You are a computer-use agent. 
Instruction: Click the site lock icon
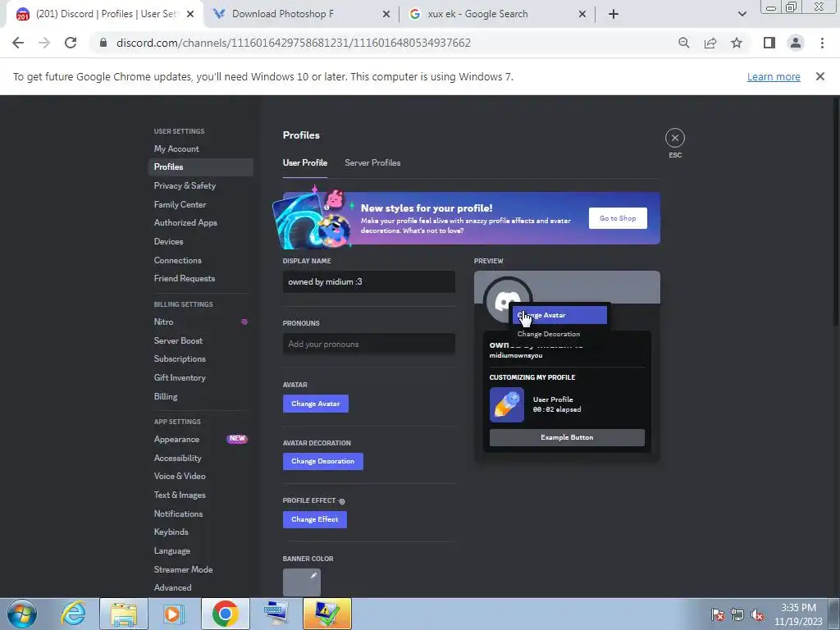[103, 43]
